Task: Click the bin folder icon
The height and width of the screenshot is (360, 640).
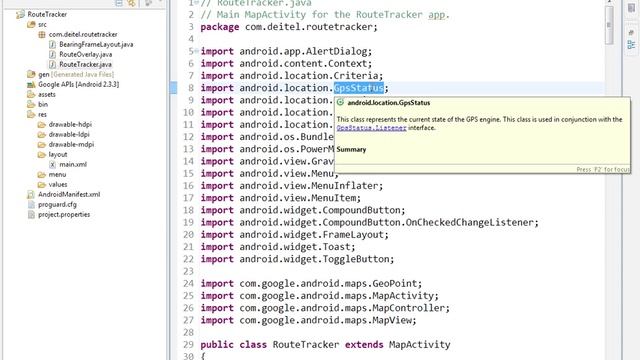Action: pyautogui.click(x=31, y=104)
